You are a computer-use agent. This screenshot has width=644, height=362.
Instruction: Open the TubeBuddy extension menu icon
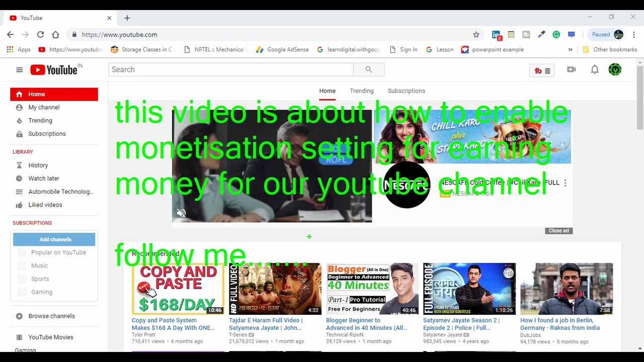coord(542,70)
